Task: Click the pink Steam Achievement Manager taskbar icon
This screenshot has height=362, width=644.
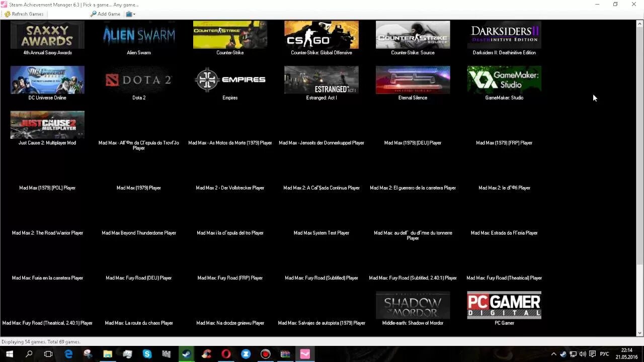Action: pyautogui.click(x=305, y=354)
